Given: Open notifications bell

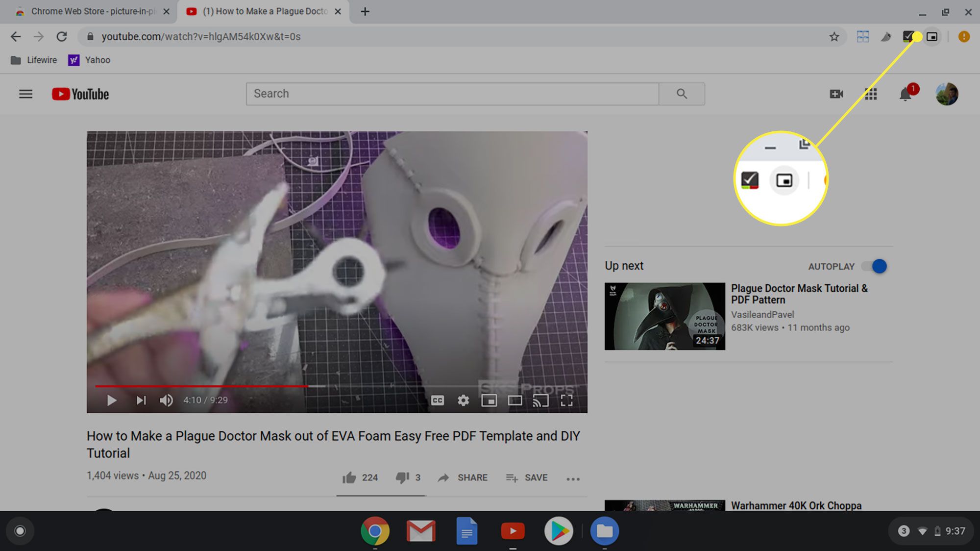Looking at the screenshot, I should click(x=906, y=94).
